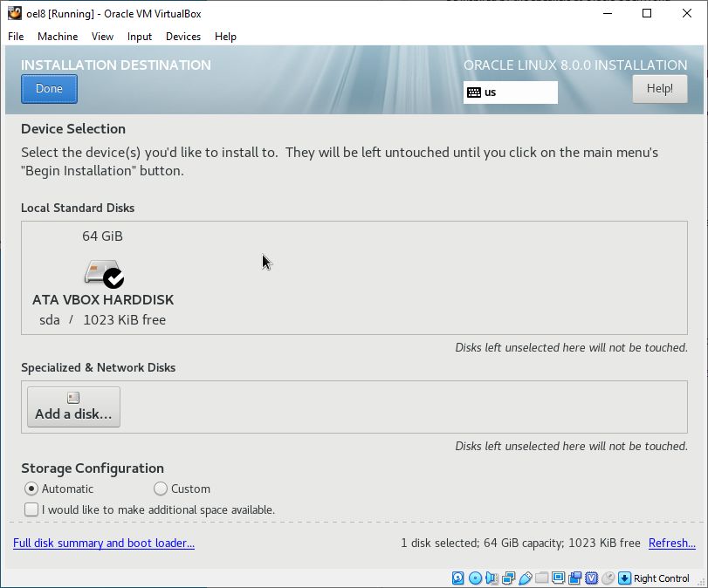Click the Done button

click(49, 89)
